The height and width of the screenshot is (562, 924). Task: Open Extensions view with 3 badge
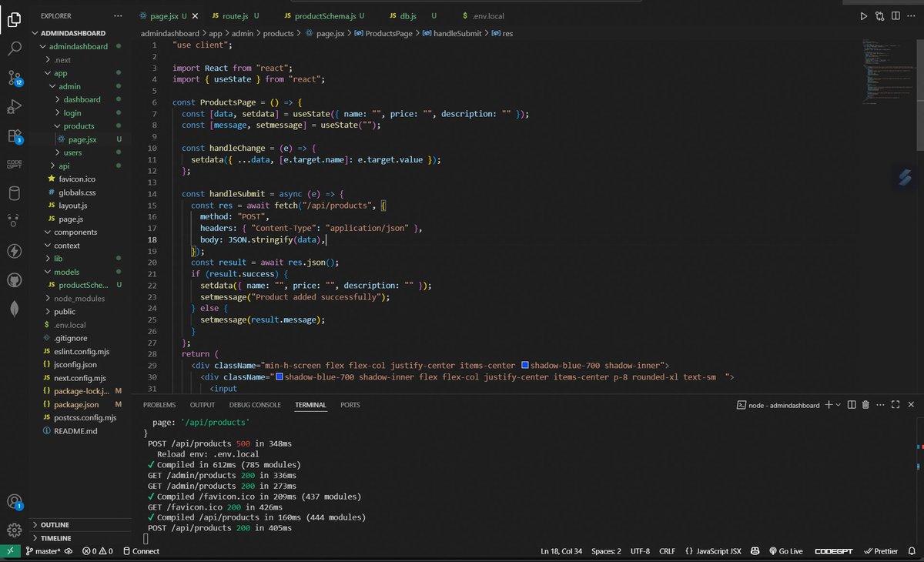click(14, 135)
